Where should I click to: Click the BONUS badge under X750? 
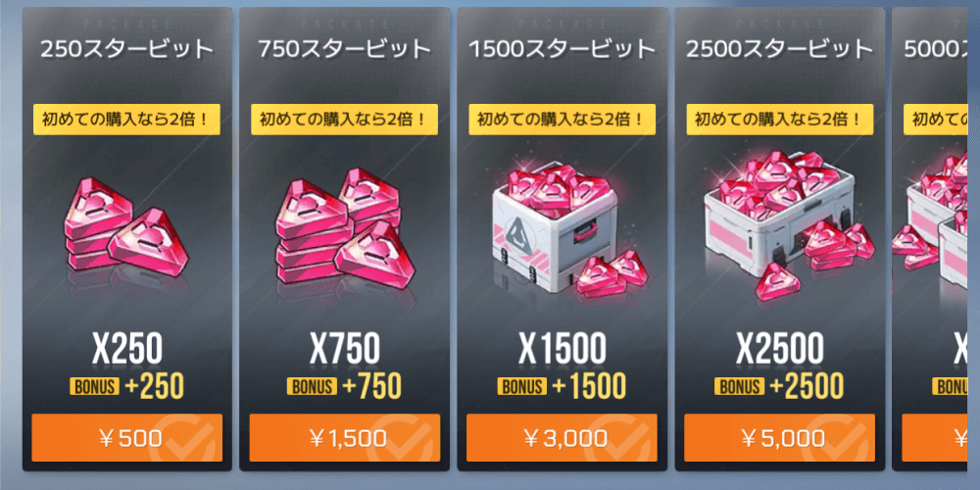pyautogui.click(x=312, y=387)
